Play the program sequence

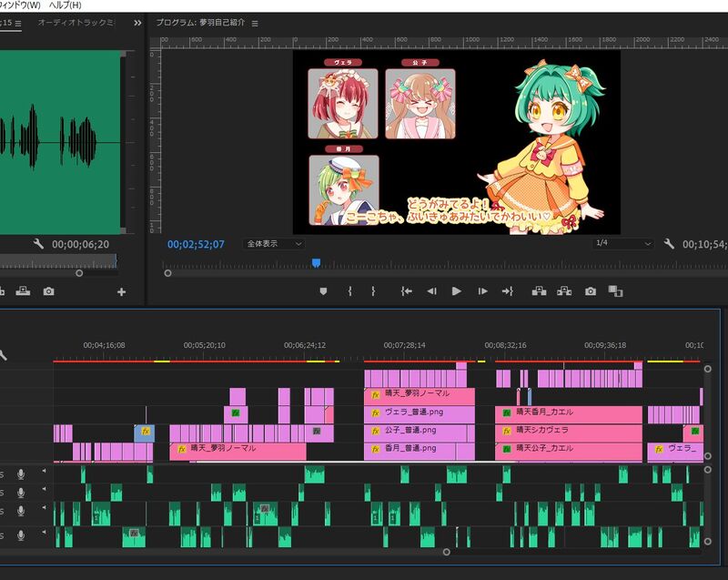[457, 291]
